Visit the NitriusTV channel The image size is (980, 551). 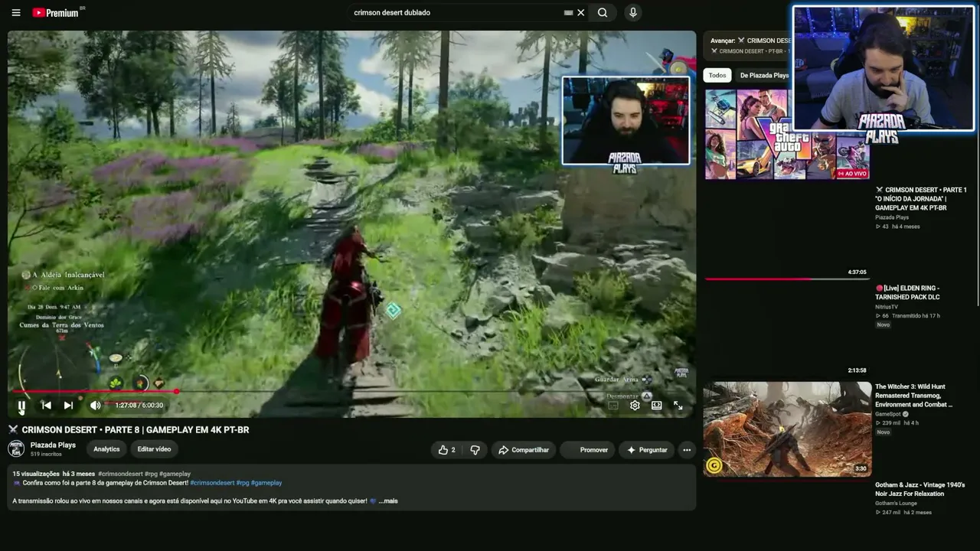point(887,307)
